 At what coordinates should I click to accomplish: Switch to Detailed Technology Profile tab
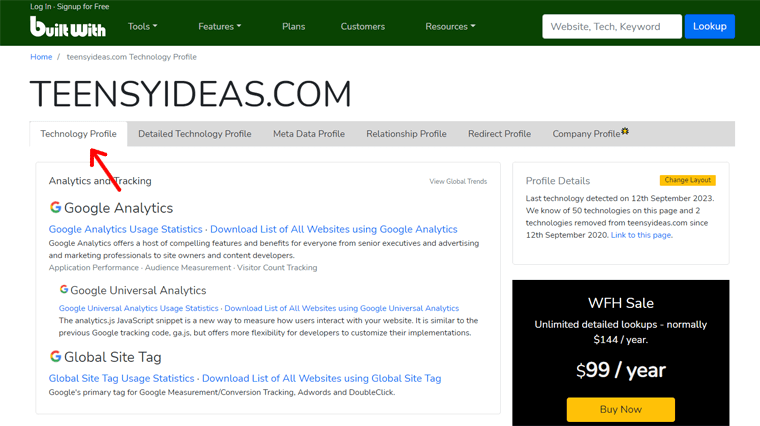coord(194,134)
